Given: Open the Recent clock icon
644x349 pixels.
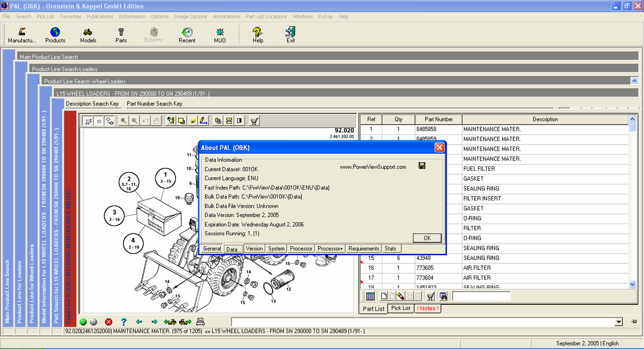Looking at the screenshot, I should (x=187, y=35).
